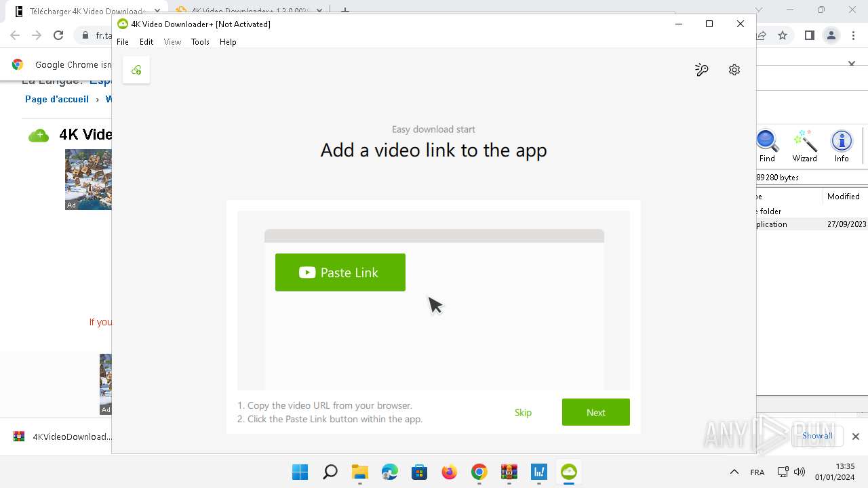The height and width of the screenshot is (488, 868).
Task: Click the 4K Video Downloader taskbar icon
Action: [568, 472]
